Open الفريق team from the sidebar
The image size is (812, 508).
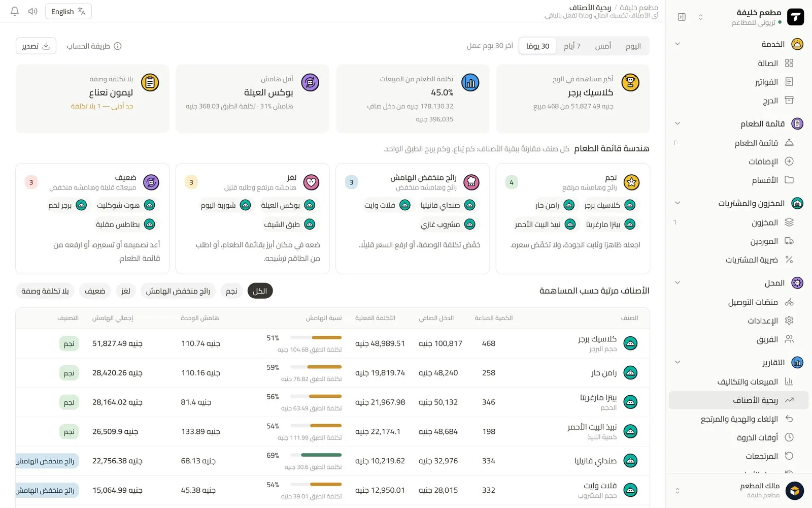pos(738,339)
